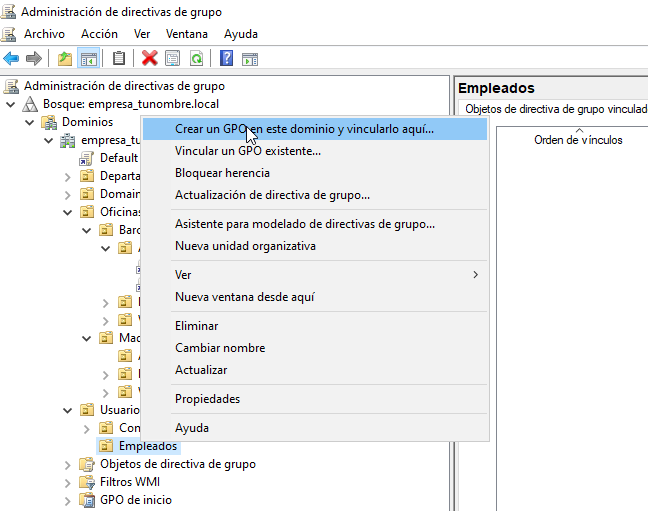Click the green Refresh toolbar icon

[x=196, y=59]
